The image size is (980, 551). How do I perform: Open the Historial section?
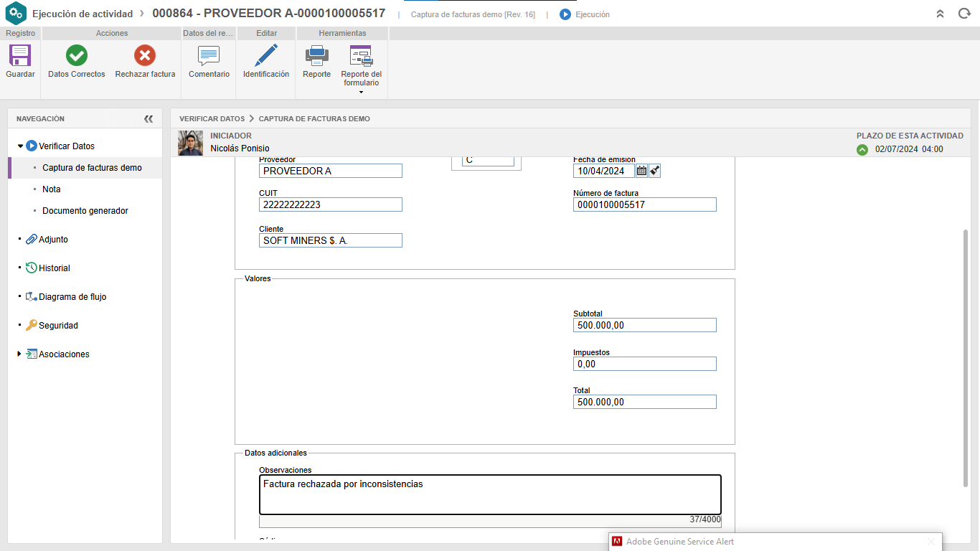point(54,268)
